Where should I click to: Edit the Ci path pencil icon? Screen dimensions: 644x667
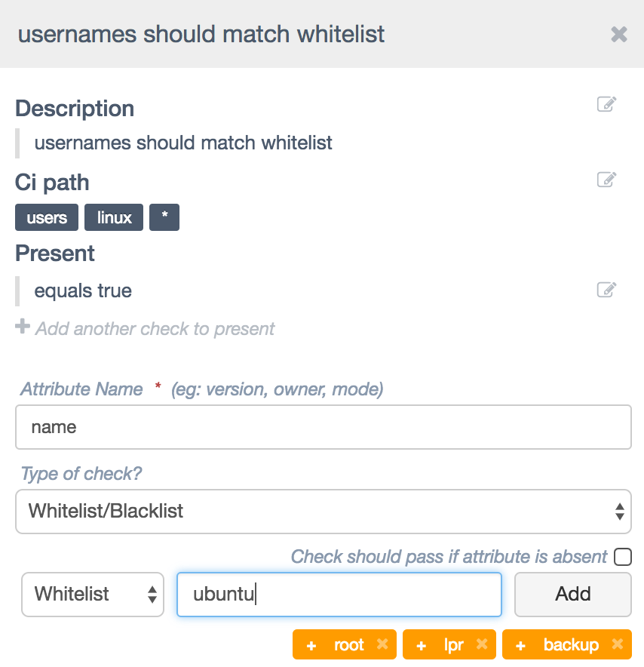tap(606, 180)
